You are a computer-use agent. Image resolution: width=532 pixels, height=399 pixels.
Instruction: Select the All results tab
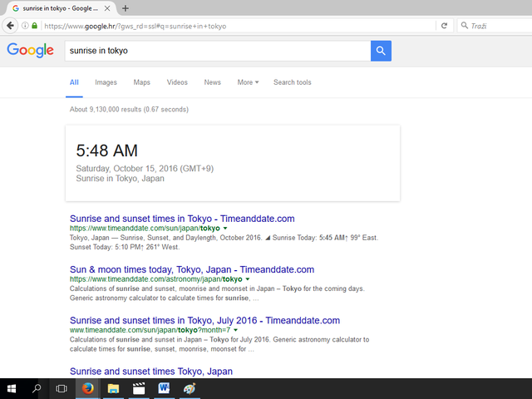[74, 82]
